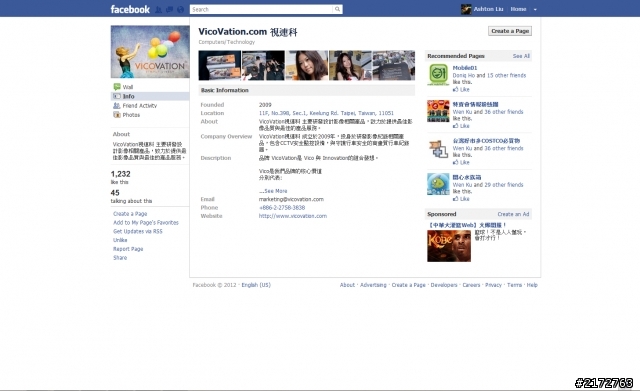Open the Friend Activity tab
The width and height of the screenshot is (640, 391).
pos(140,106)
